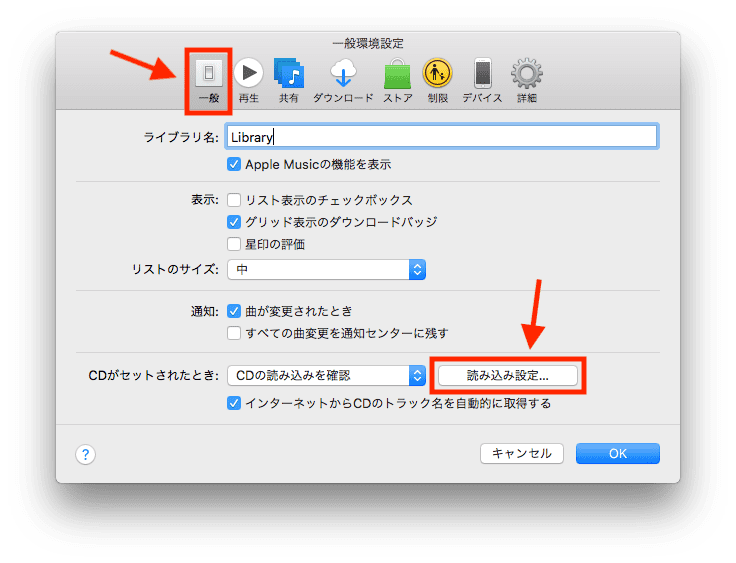This screenshot has width=736, height=563.
Task: Click the キャンセル button
Action: click(x=521, y=454)
